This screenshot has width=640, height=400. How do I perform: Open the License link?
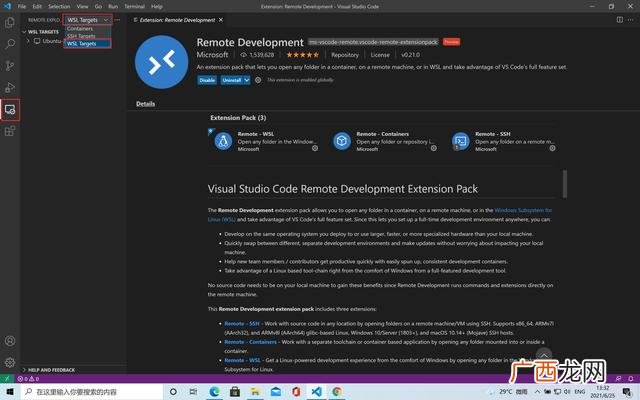(x=380, y=55)
